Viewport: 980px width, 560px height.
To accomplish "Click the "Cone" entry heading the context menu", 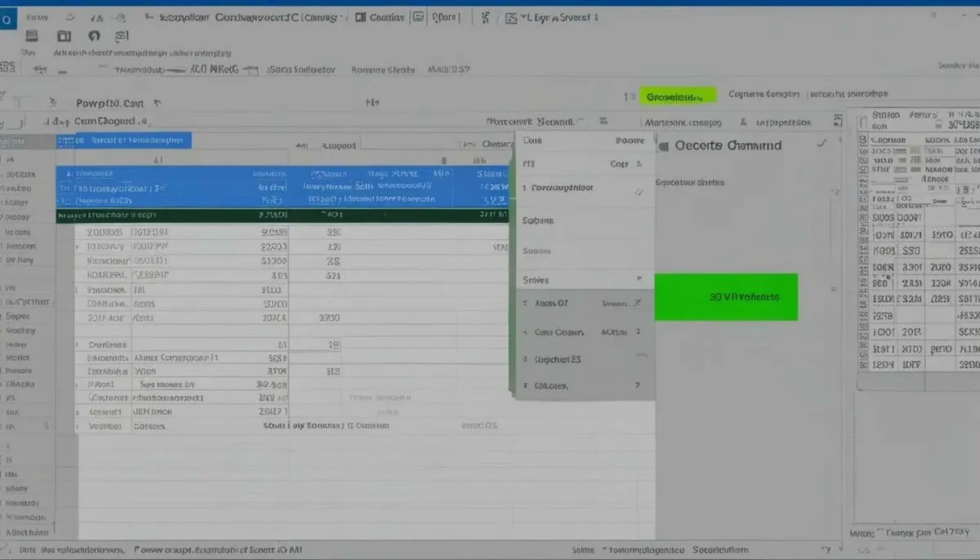I will (x=532, y=140).
